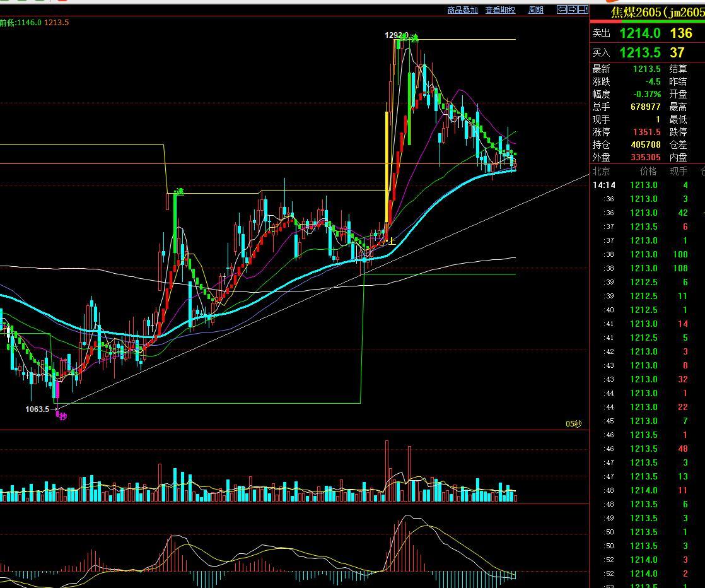
Task: Click the 焦煤2605 contract title
Action: pos(658,12)
